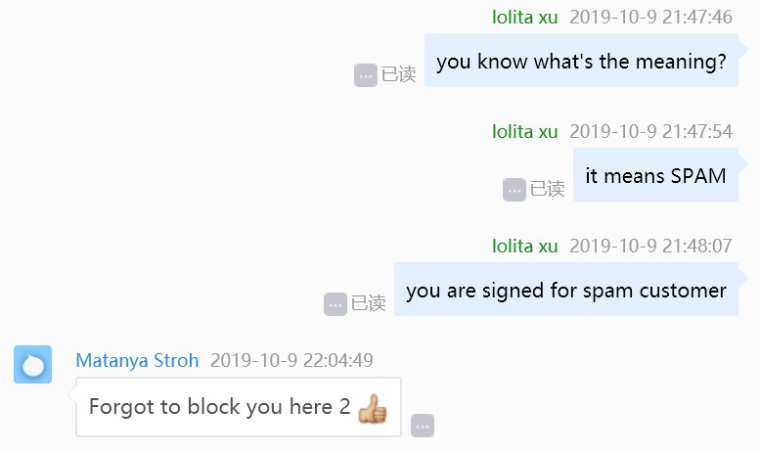The width and height of the screenshot is (760, 452).
Task: Select the 'Forgot to block you here 2' bubble
Action: [238, 407]
